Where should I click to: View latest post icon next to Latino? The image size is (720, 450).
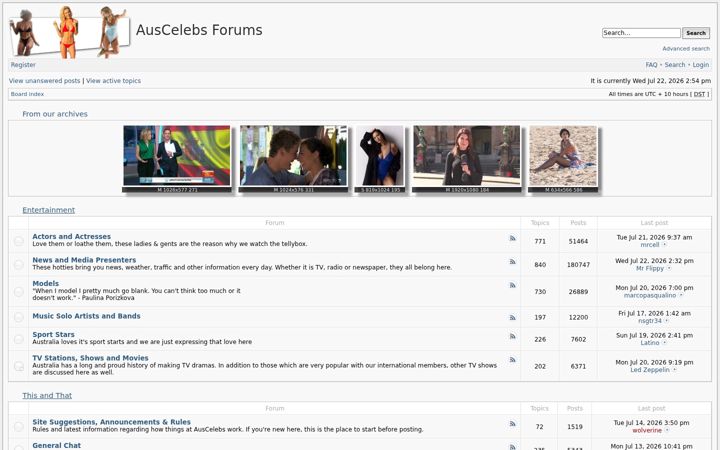(x=664, y=343)
